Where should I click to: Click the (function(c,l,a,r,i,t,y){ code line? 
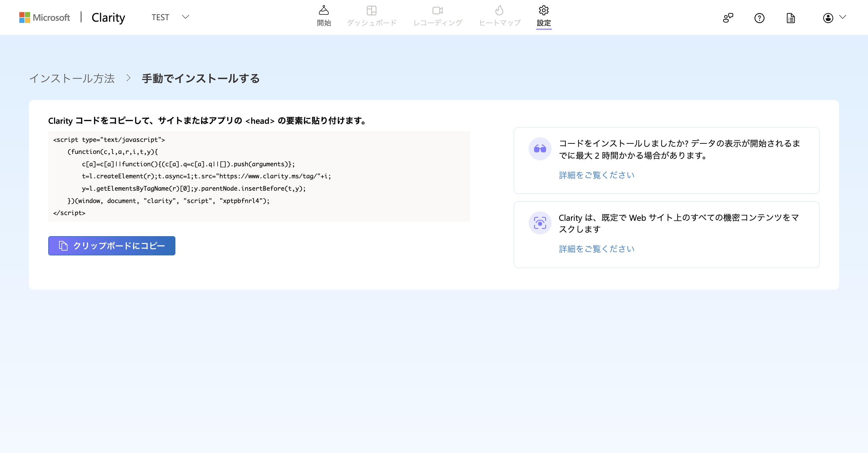112,152
